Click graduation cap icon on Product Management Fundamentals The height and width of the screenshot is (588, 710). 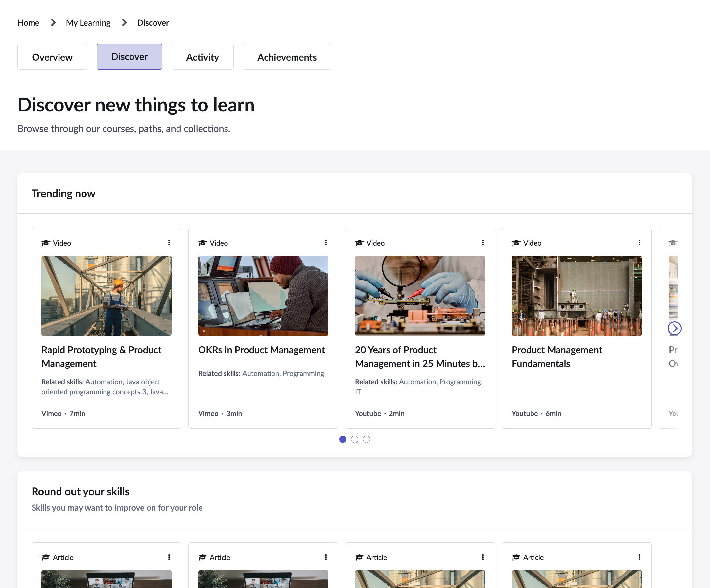coord(516,243)
